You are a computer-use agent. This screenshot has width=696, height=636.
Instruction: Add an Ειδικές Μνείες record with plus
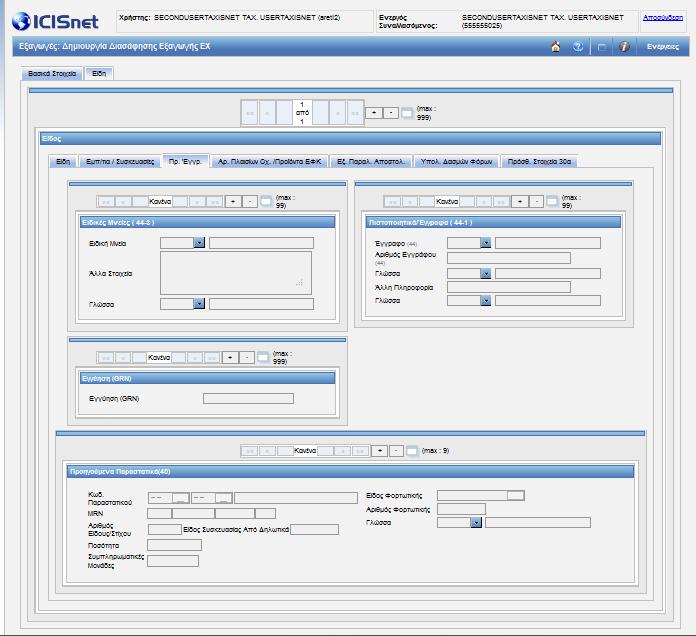click(233, 201)
